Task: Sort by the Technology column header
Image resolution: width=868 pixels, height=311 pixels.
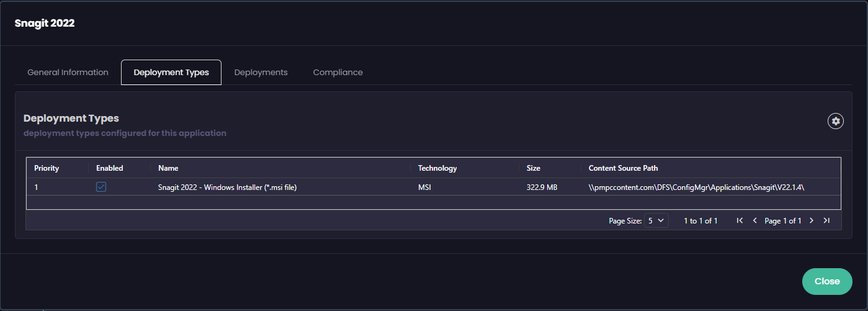Action: pyautogui.click(x=437, y=168)
